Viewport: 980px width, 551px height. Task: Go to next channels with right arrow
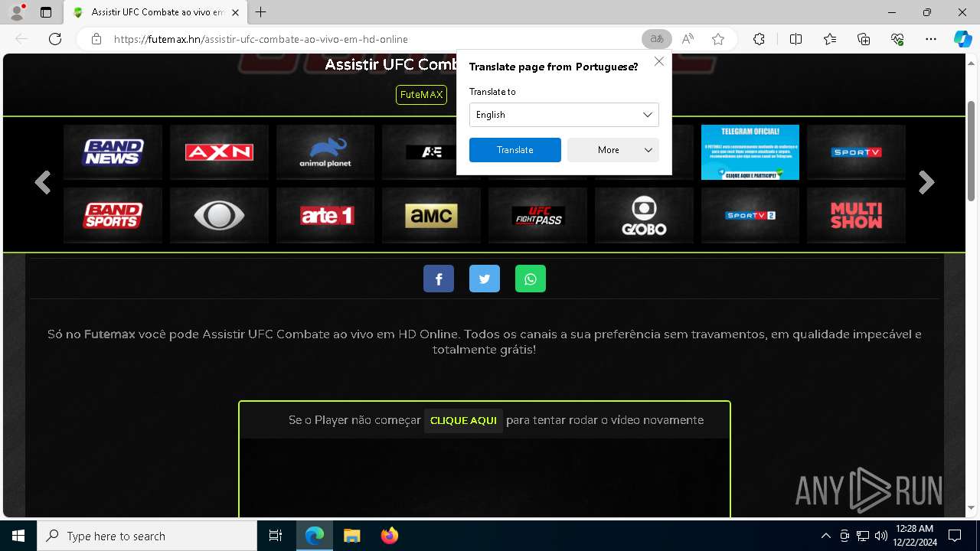tap(926, 183)
